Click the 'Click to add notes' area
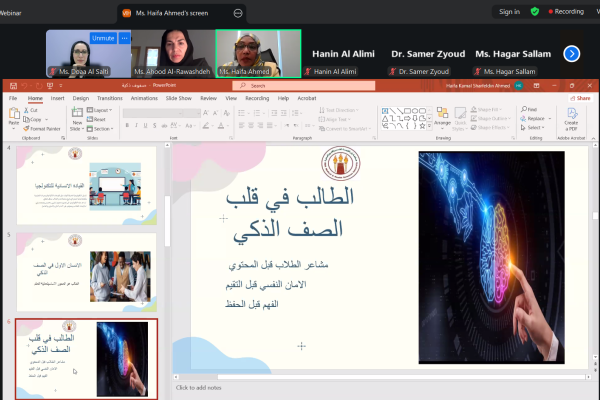600x400 pixels. (199, 388)
